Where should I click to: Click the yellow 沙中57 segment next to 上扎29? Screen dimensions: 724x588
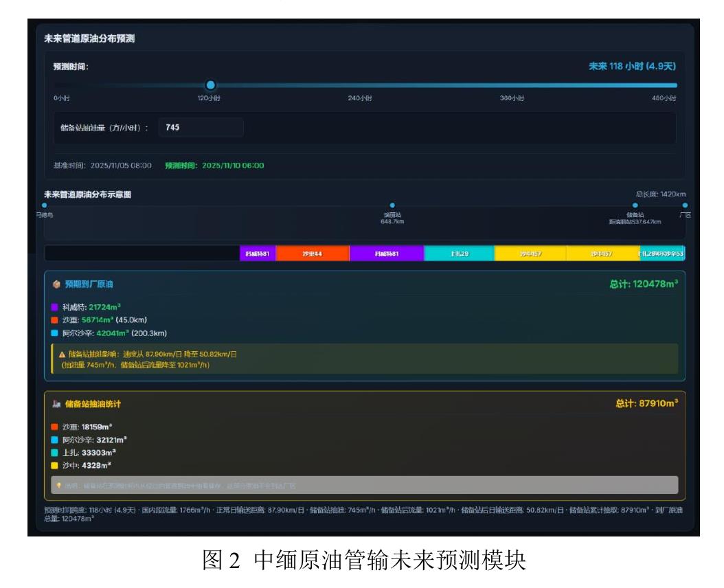(530, 253)
